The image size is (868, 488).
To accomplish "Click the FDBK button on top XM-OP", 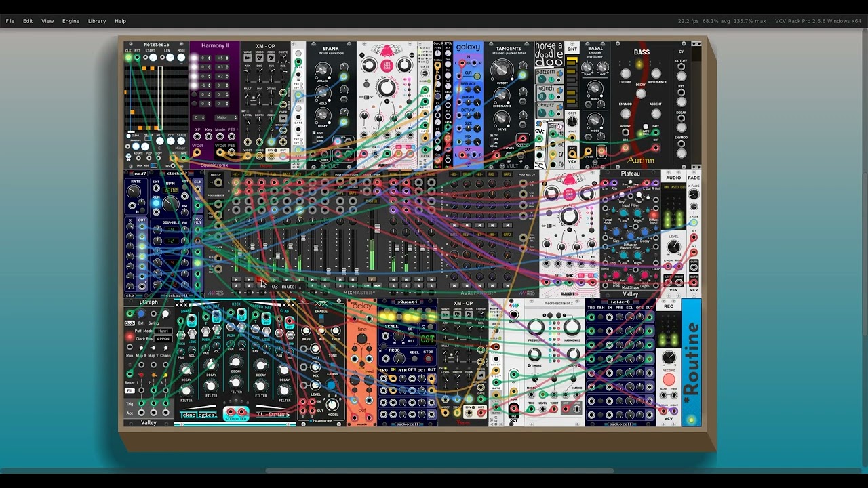I will coord(271,58).
